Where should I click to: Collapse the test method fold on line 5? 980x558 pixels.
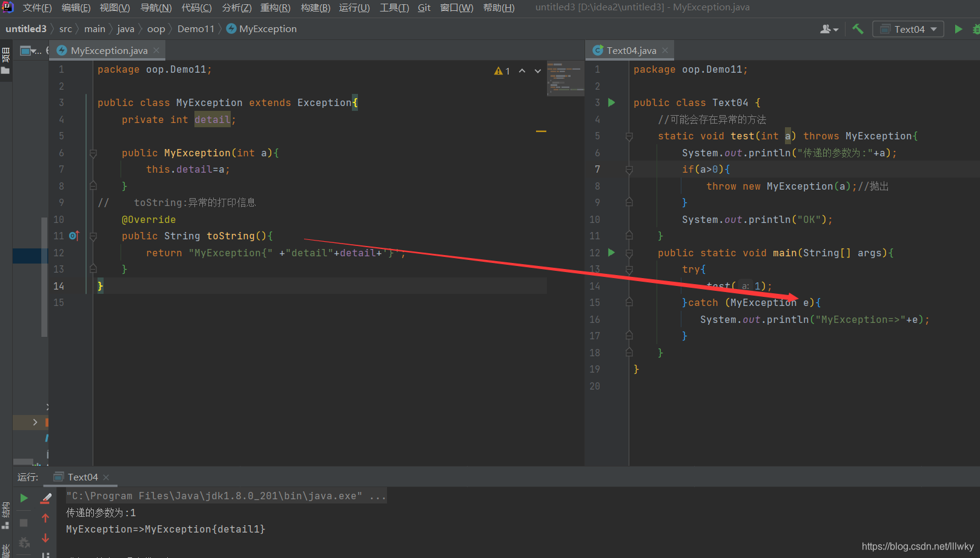coord(629,136)
